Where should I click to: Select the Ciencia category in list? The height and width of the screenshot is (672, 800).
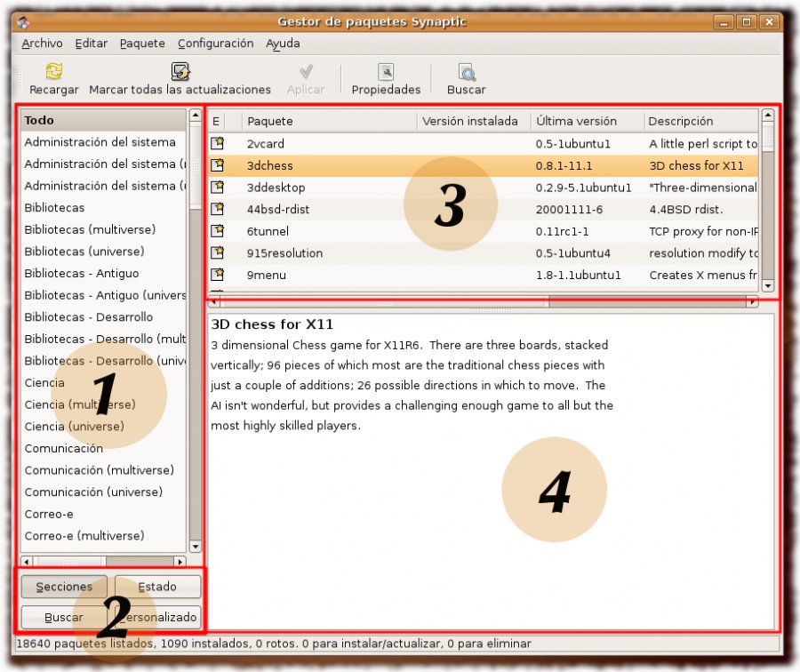coord(44,382)
